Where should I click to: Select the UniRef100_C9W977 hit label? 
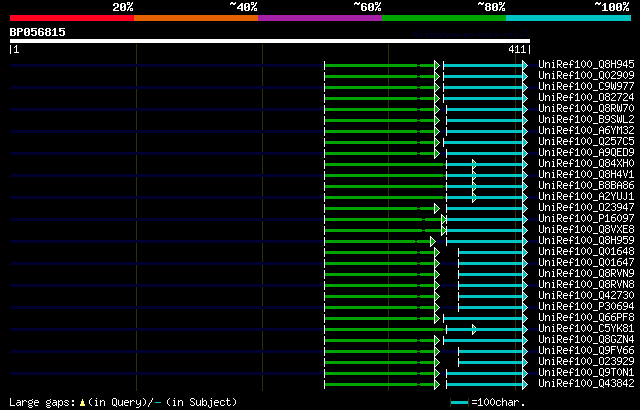coord(586,86)
